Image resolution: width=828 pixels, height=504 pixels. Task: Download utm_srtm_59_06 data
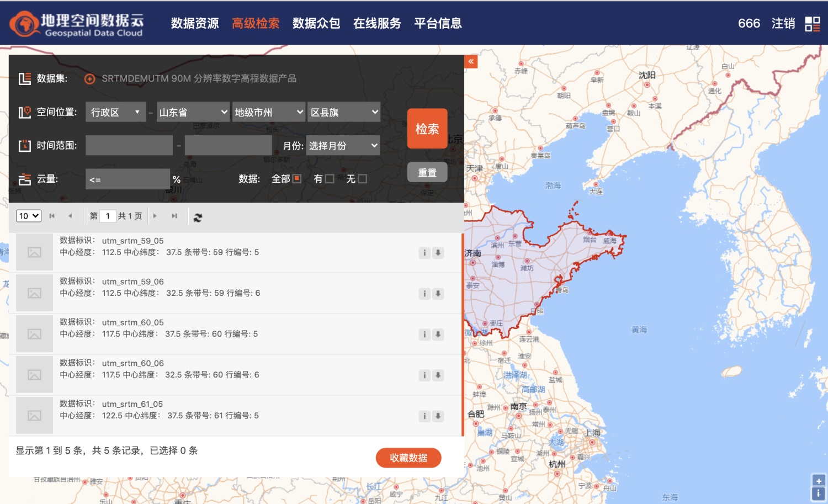(x=438, y=294)
